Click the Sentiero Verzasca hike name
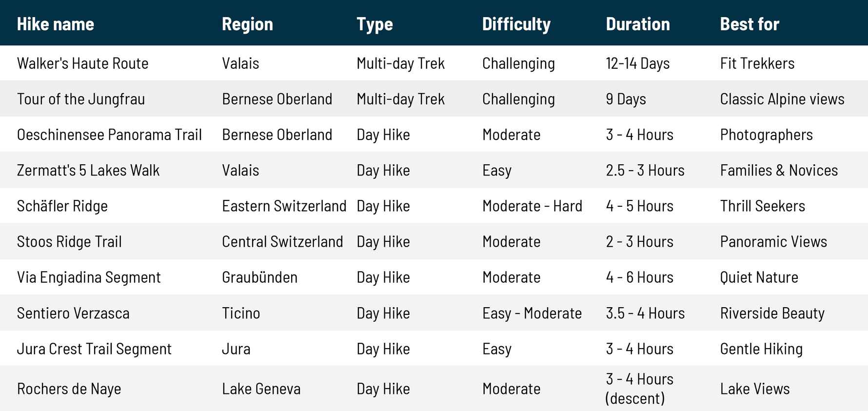This screenshot has width=868, height=411. (73, 313)
